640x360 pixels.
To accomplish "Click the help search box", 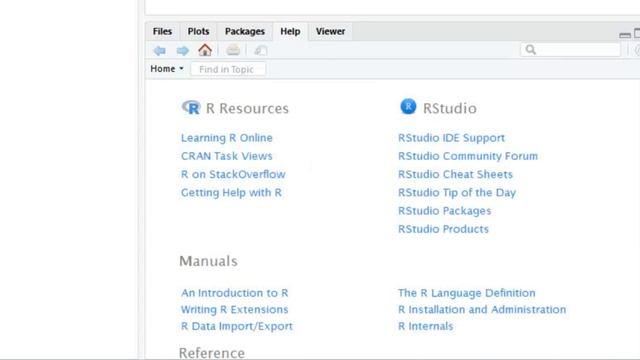I will 571,50.
